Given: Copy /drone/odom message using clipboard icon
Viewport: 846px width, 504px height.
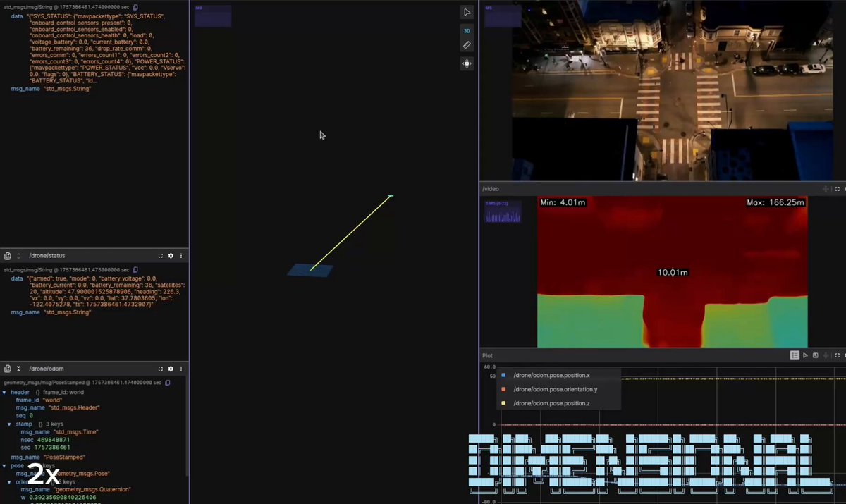Looking at the screenshot, I should [x=166, y=383].
